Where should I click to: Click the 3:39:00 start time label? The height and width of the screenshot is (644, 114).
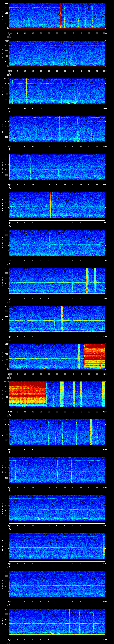pos(9,336)
